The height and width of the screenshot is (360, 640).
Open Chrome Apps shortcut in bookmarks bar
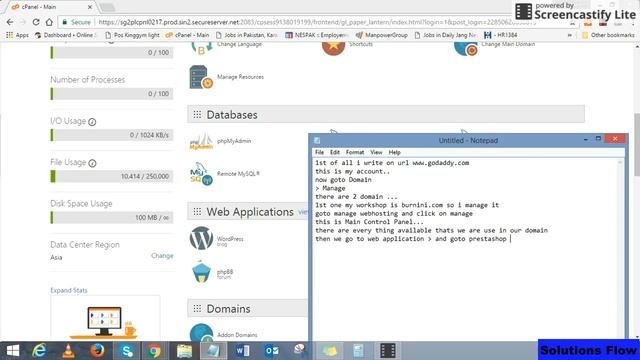coord(17,35)
